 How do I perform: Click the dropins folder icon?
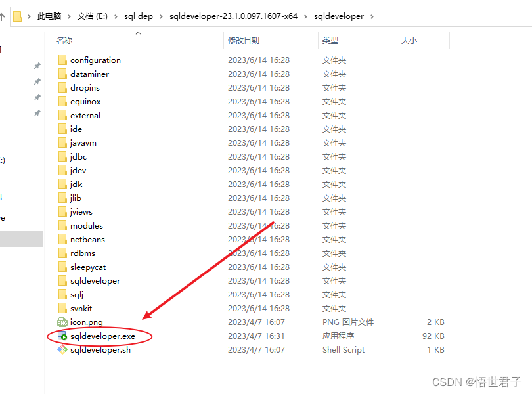pos(62,87)
